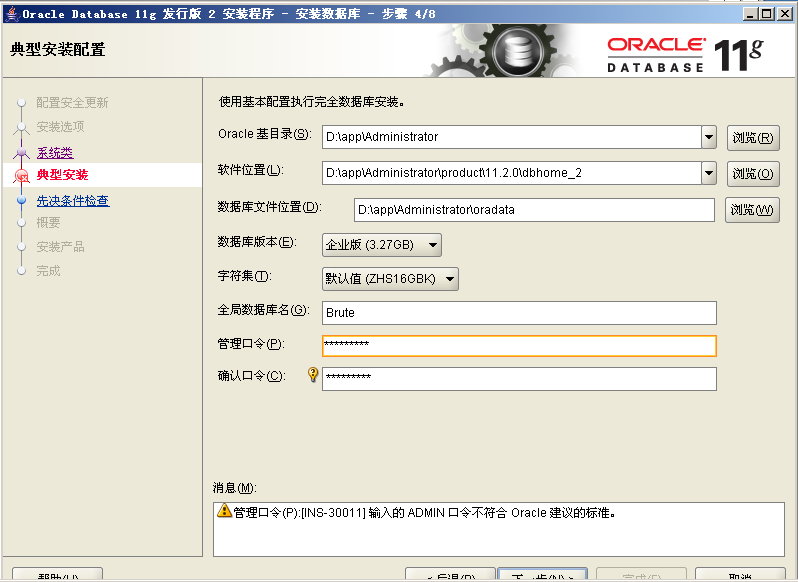Click the 帮助 help button
The image size is (798, 582).
pos(58,575)
